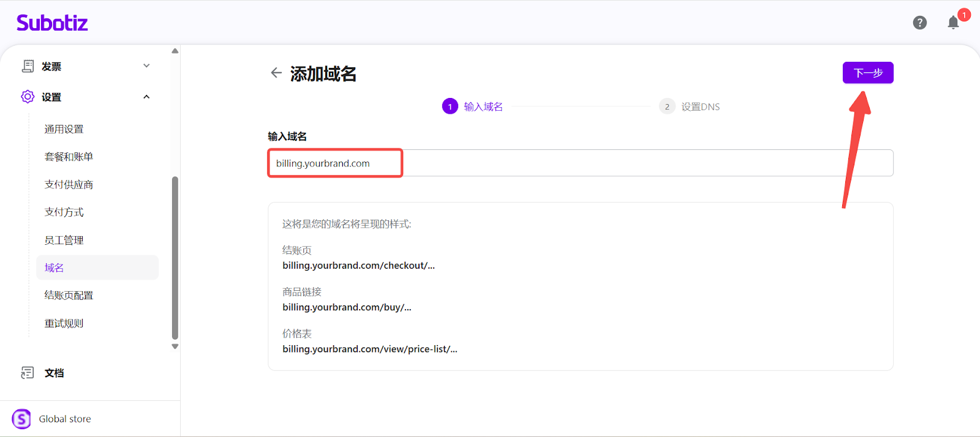Open 重试规则 in the sidebar
The image size is (980, 437).
click(x=64, y=323)
